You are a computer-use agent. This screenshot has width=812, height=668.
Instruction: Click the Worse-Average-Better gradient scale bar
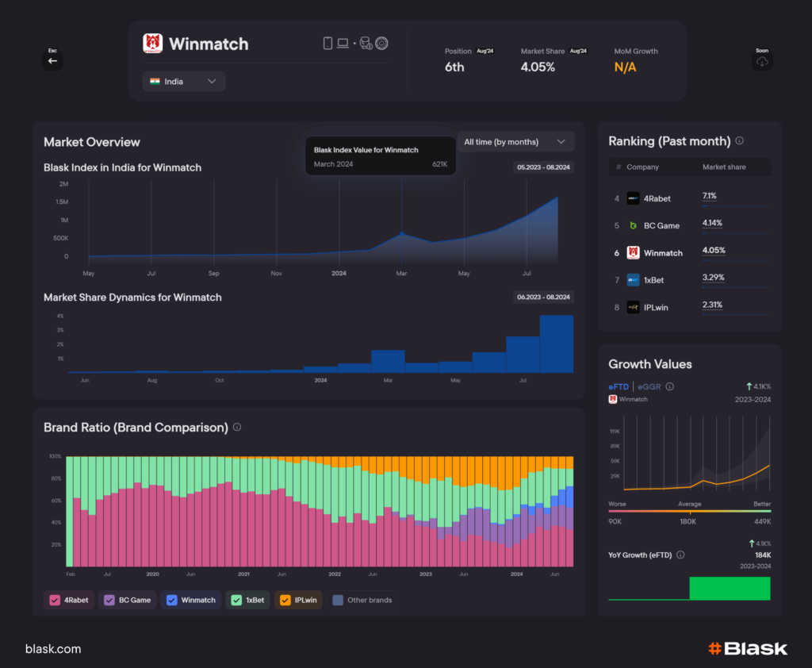(x=689, y=512)
